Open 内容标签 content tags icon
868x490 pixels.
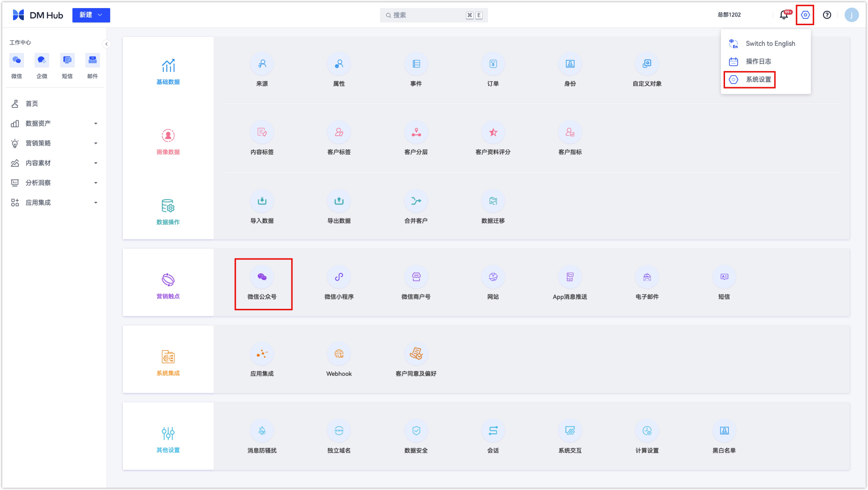[262, 132]
